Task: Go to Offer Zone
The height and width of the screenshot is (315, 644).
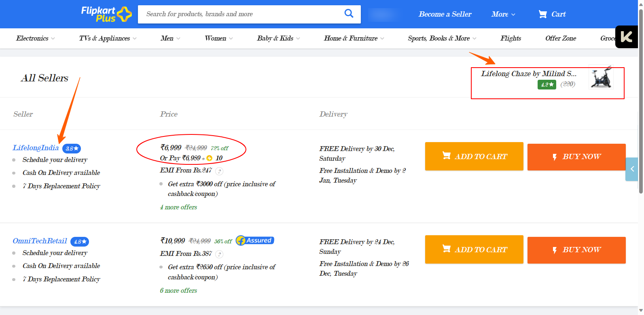Action: tap(561, 38)
